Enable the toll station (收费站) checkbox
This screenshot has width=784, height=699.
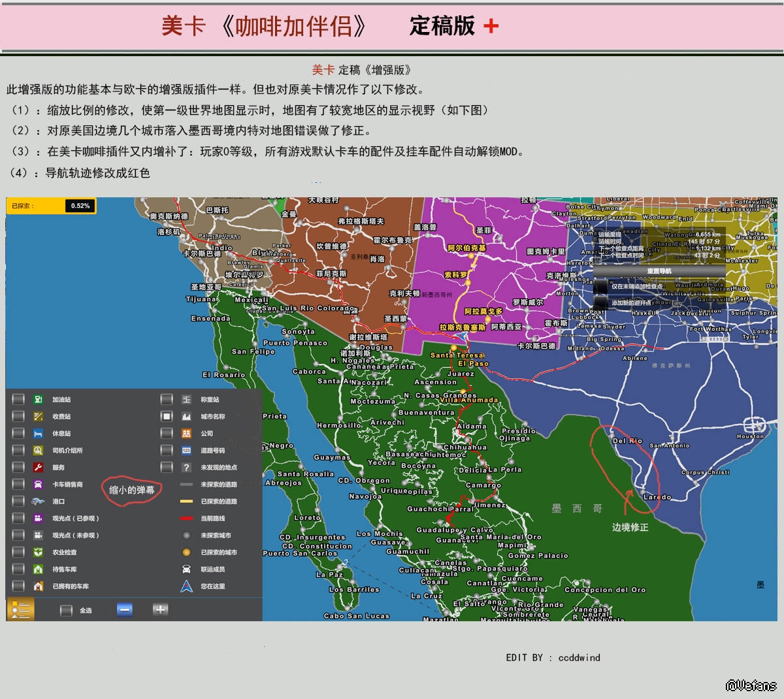coord(18,416)
